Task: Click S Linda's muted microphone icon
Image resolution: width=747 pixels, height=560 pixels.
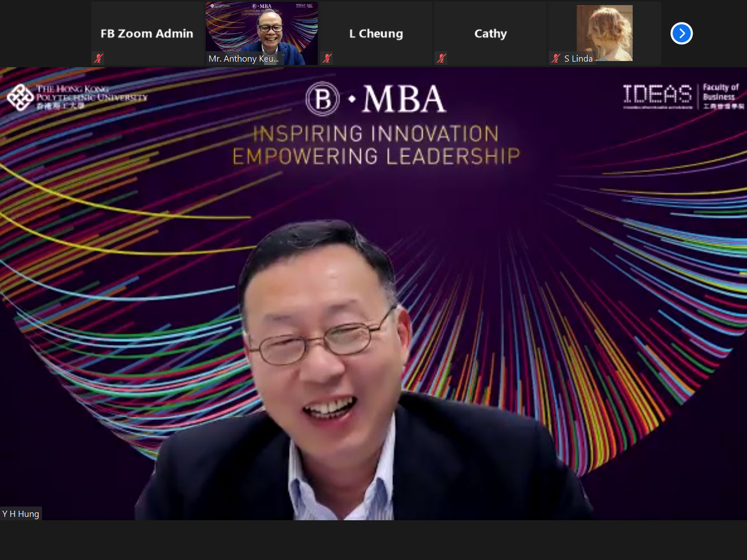Action: click(x=556, y=58)
